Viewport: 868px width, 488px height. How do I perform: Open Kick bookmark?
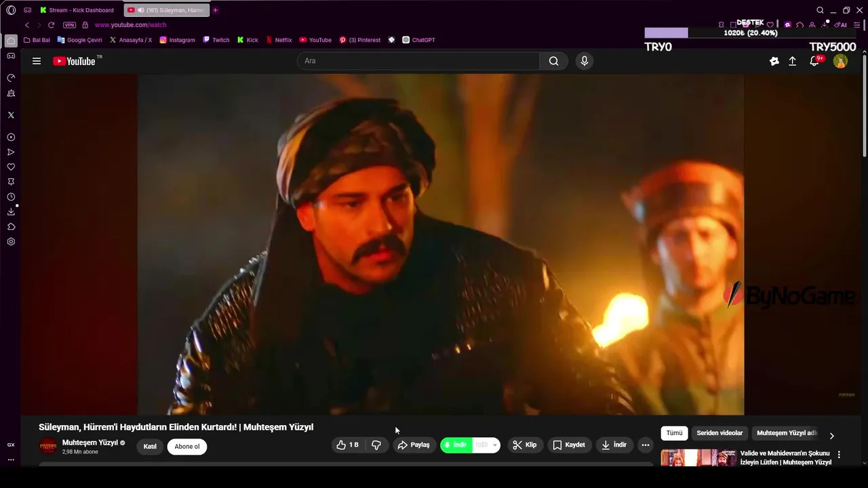[x=248, y=40]
